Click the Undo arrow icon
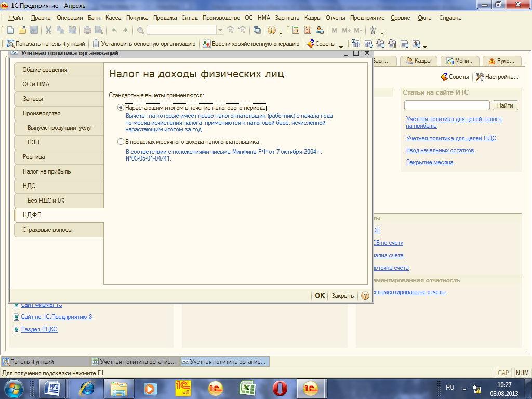 (x=114, y=30)
